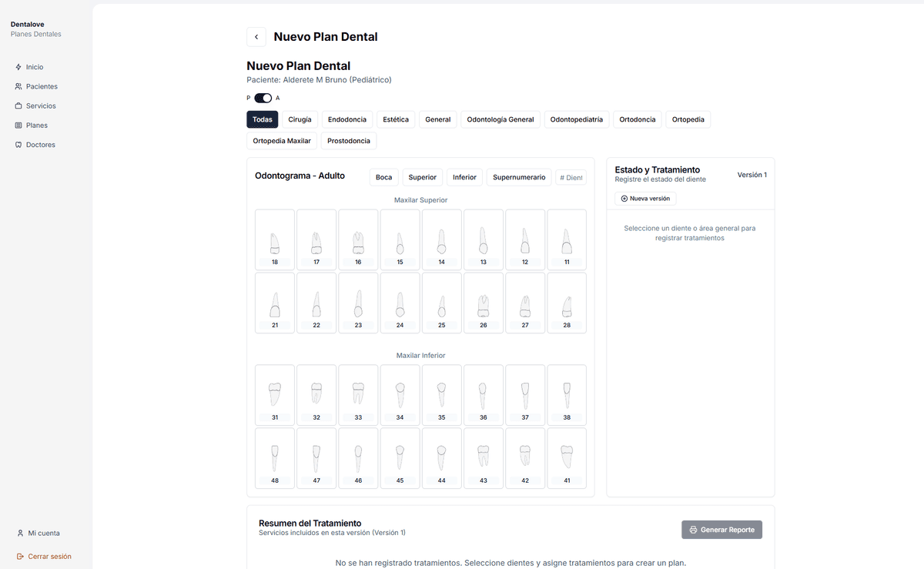
Task: Filter by Ortodoncia category
Action: coord(638,119)
